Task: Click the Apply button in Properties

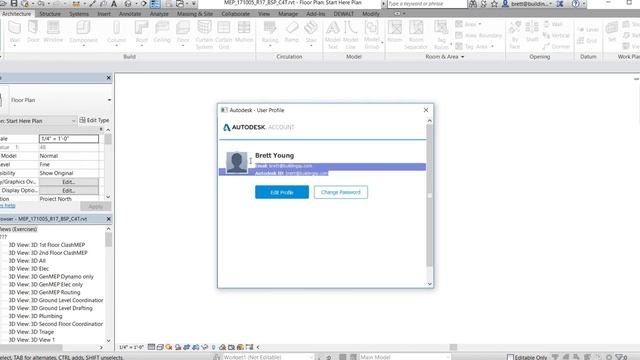Action: click(96, 207)
